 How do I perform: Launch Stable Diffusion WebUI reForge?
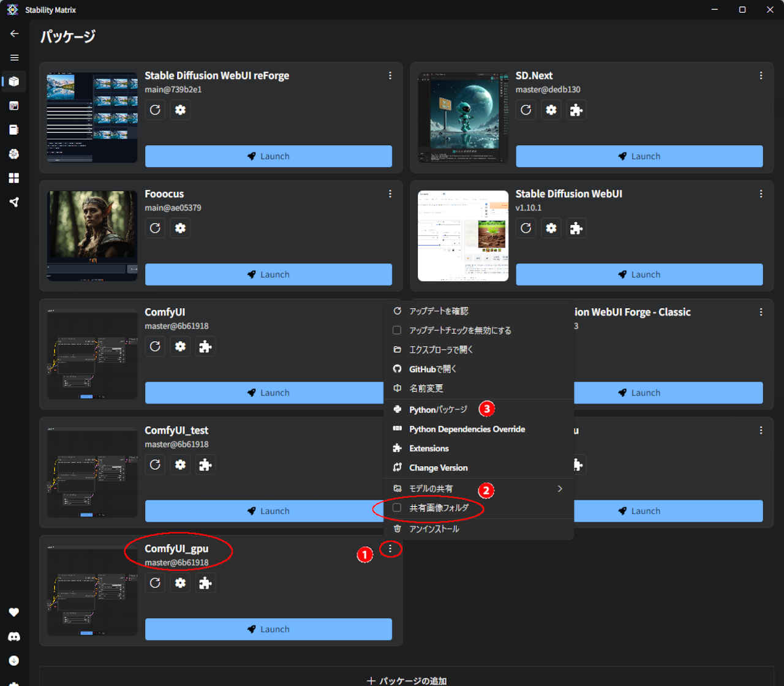(x=268, y=156)
